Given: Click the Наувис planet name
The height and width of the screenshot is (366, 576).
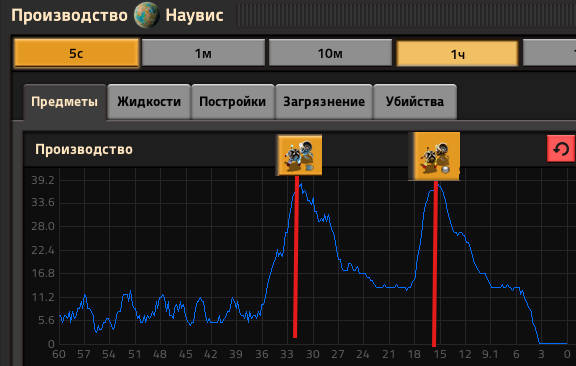Looking at the screenshot, I should (194, 15).
